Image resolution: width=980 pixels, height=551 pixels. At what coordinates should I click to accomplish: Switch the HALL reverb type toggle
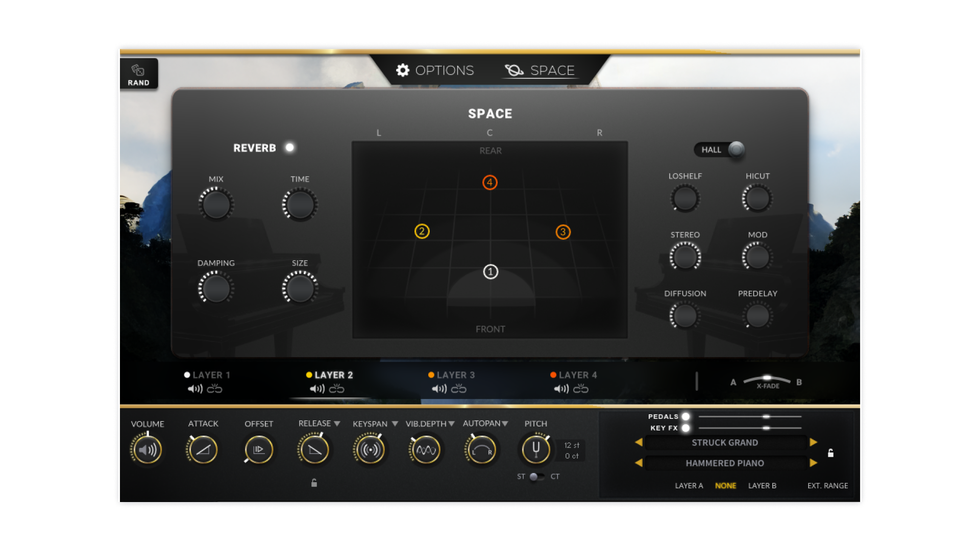point(736,149)
